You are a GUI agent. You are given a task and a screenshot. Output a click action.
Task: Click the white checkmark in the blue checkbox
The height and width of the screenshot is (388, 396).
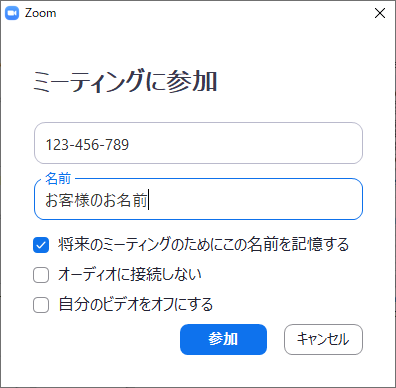point(41,246)
